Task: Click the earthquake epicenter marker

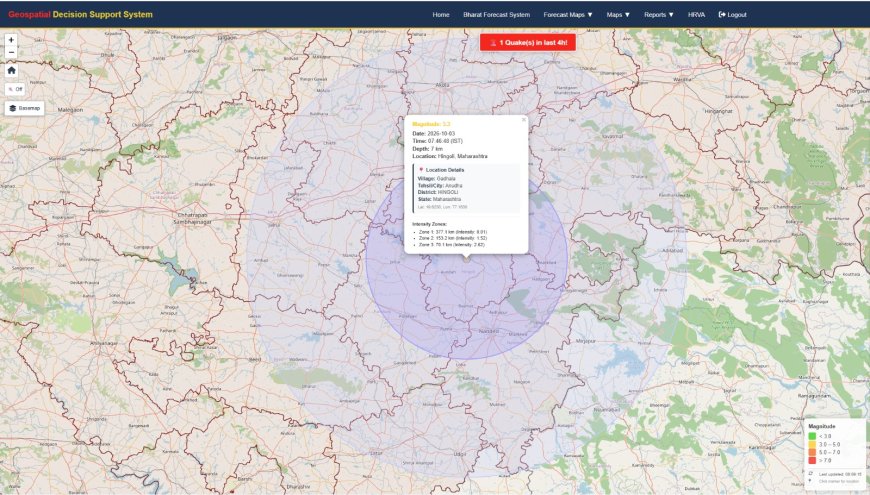Action: coord(466,259)
